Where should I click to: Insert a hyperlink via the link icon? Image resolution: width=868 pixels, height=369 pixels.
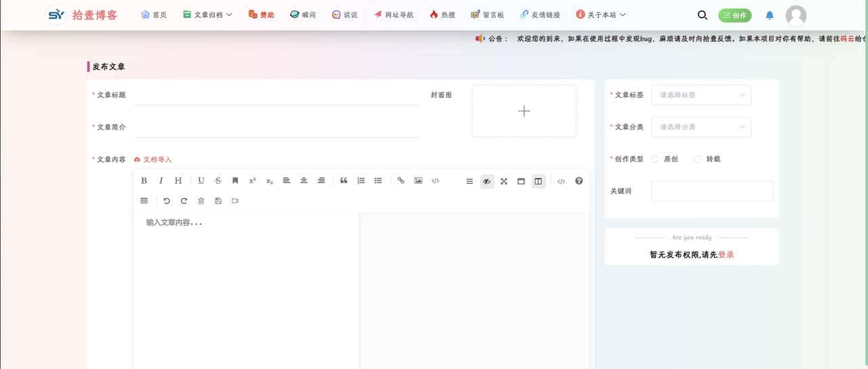pos(401,181)
